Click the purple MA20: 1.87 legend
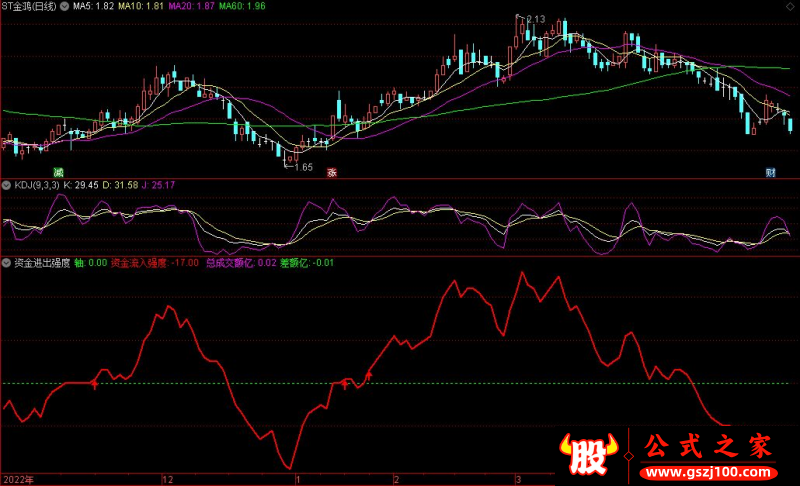The image size is (800, 486). pos(194,7)
